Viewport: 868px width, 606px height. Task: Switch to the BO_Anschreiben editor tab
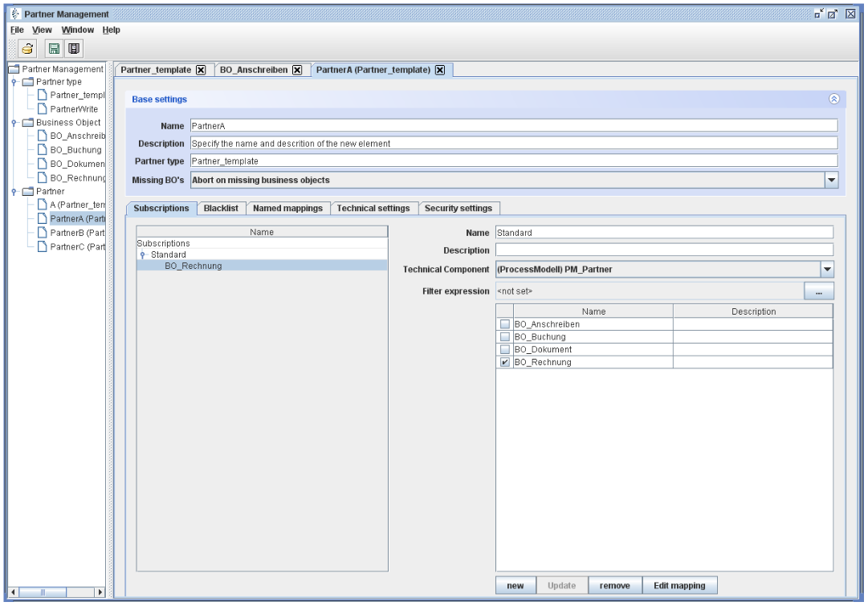point(254,70)
